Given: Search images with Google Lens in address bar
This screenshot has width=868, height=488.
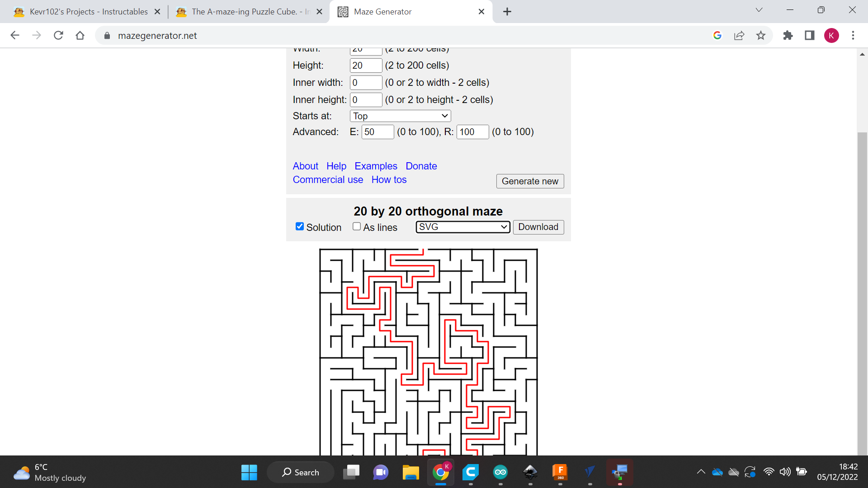Looking at the screenshot, I should 717,35.
